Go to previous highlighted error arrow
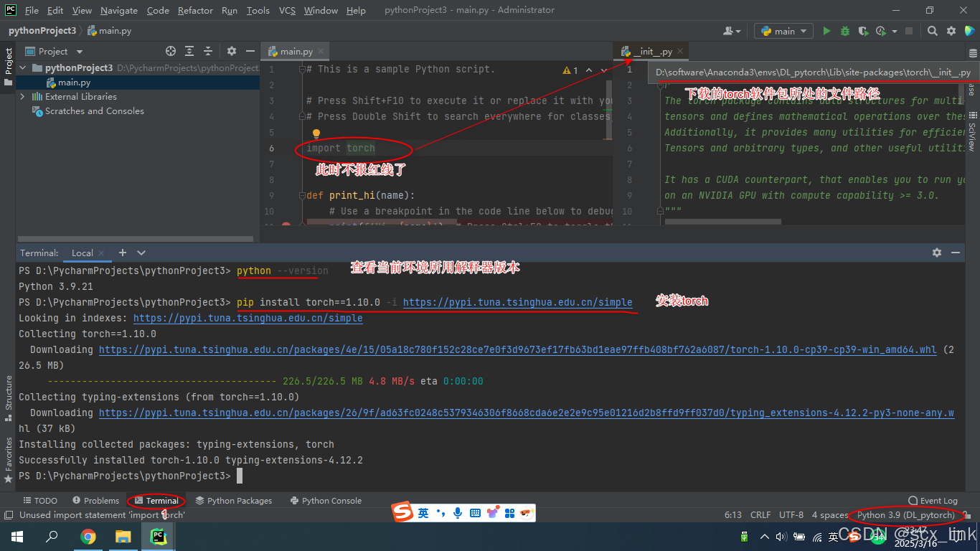The height and width of the screenshot is (551, 980). 589,70
